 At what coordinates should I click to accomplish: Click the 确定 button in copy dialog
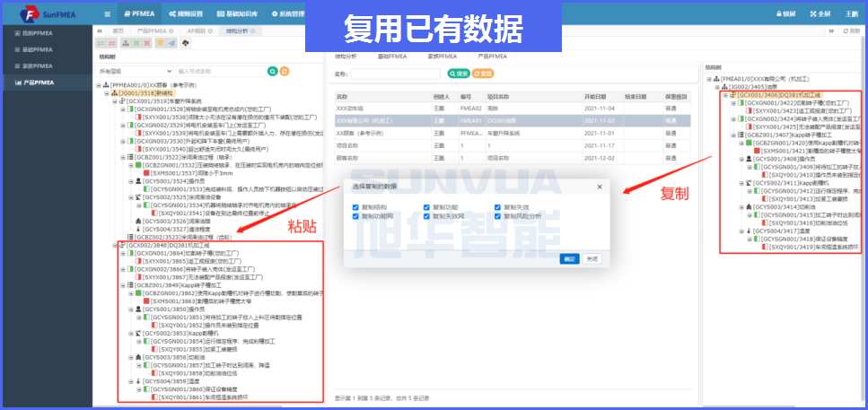tap(569, 258)
